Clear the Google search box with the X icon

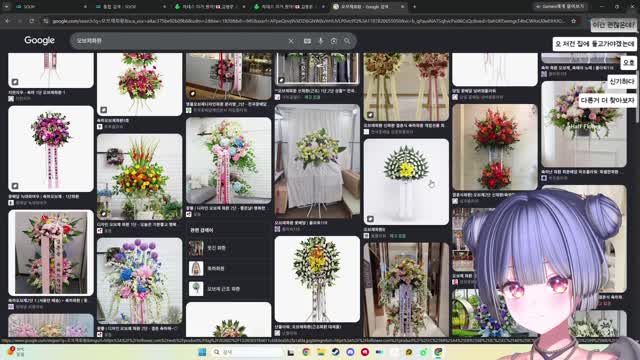pyautogui.click(x=291, y=41)
